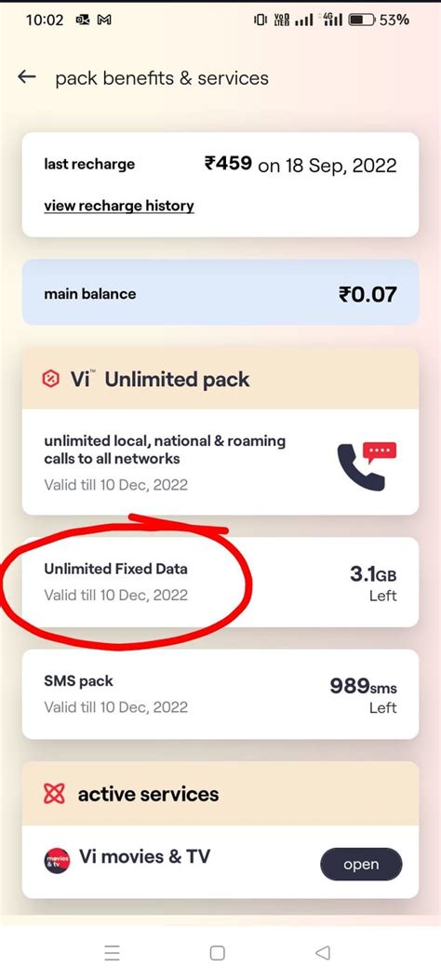Tap the 3.1GB Left data value
This screenshot has width=441, height=980.
[373, 584]
